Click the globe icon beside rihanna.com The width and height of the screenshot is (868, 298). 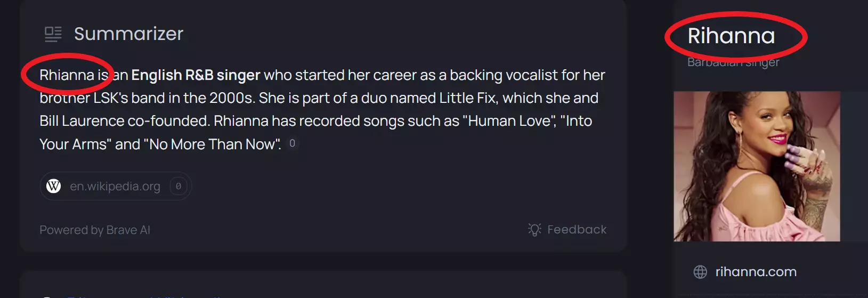700,272
